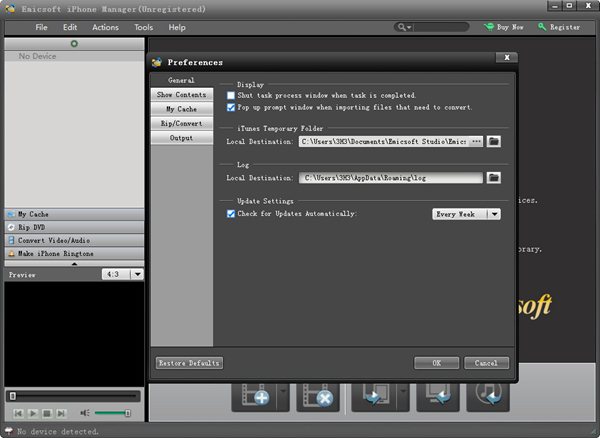Click the Buy Now shopping cart icon

(489, 27)
